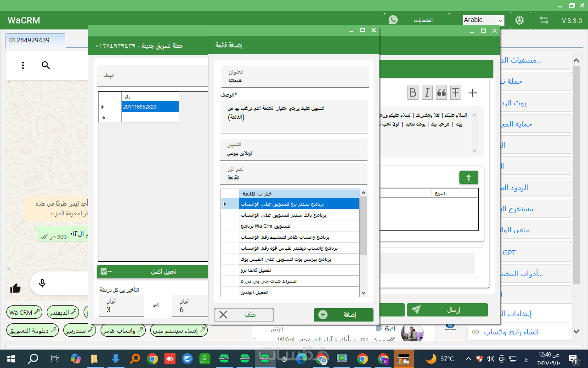Switch to the 01284929439 account tab
The width and height of the screenshot is (588, 368).
pos(35,40)
